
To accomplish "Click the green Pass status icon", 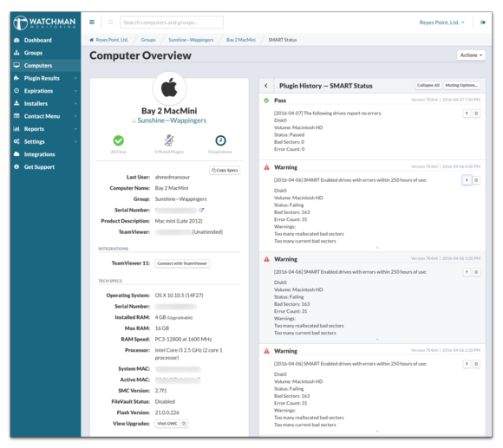I will [266, 101].
